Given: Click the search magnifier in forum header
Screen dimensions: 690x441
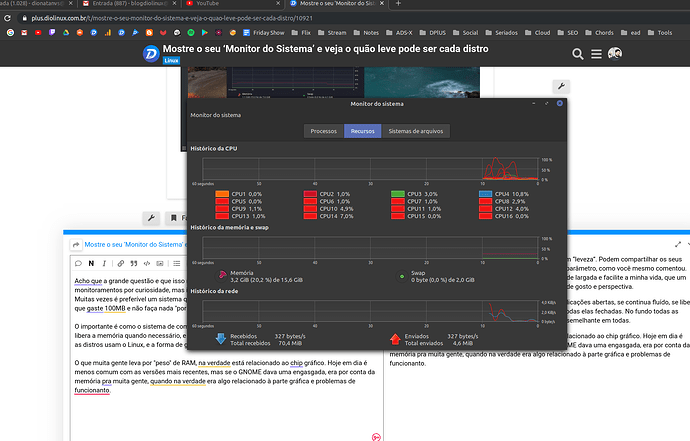Looking at the screenshot, I should (x=578, y=54).
